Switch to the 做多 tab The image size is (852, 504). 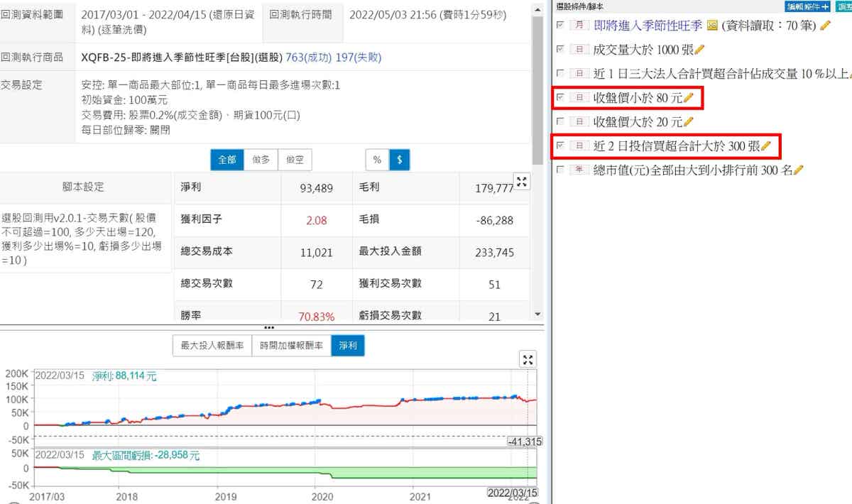pos(261,160)
